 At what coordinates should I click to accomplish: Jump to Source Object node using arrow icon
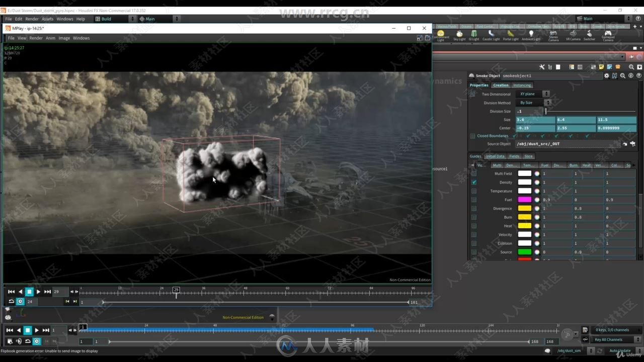625,144
